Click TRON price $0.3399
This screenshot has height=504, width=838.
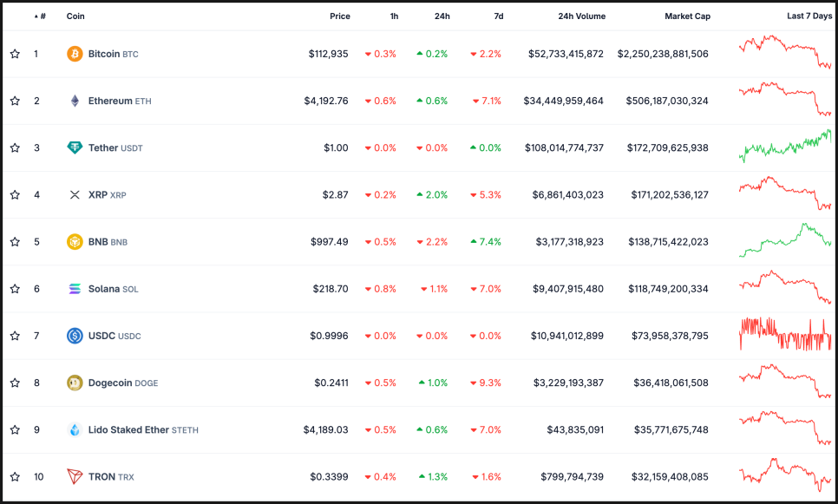330,477
